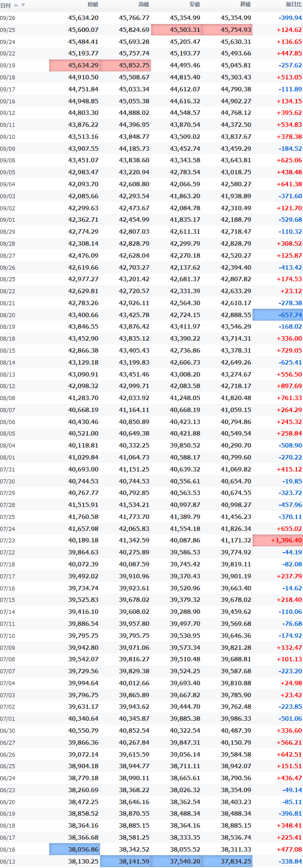Select the low value 42,066.59
The image size is (303, 868).
(185, 185)
